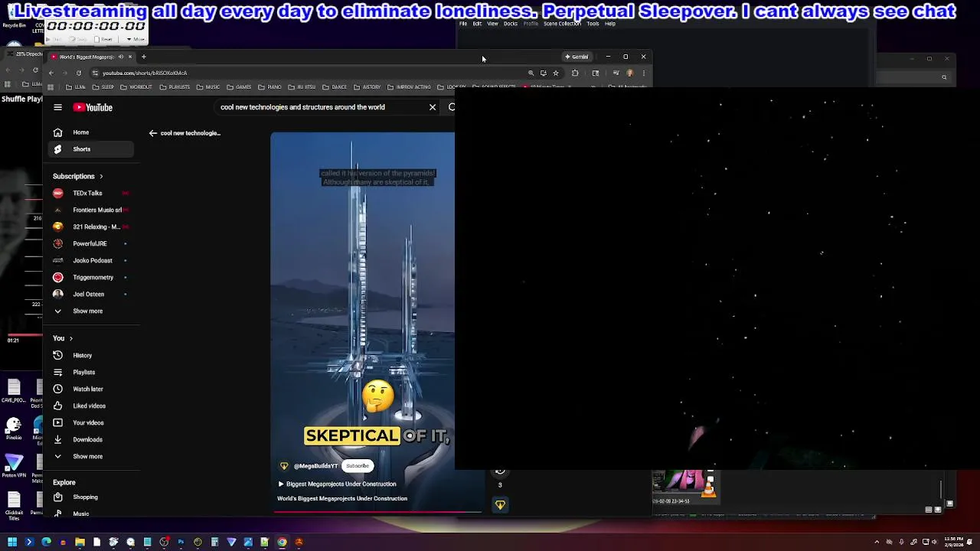Viewport: 980px width, 551px height.
Task: Open Chrome extensions puzzle icon
Action: [575, 73]
